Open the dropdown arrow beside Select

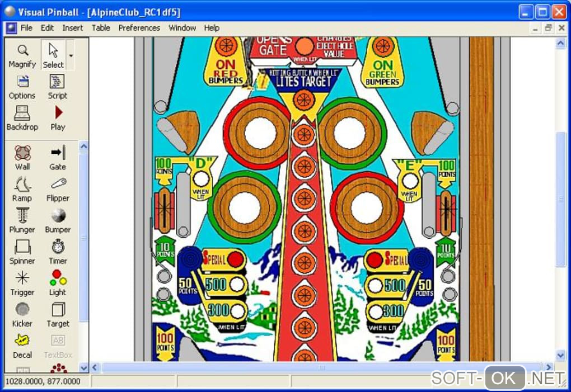tap(71, 55)
